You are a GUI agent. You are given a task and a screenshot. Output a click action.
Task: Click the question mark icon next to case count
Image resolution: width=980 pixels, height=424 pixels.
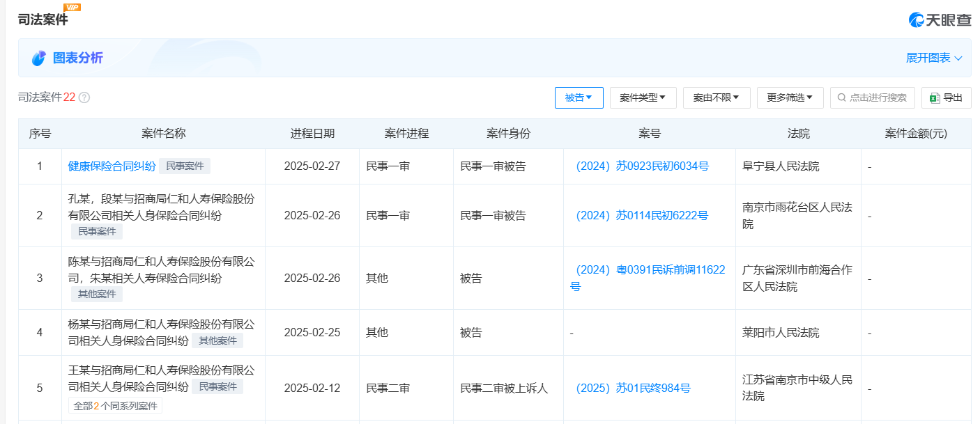coord(84,97)
